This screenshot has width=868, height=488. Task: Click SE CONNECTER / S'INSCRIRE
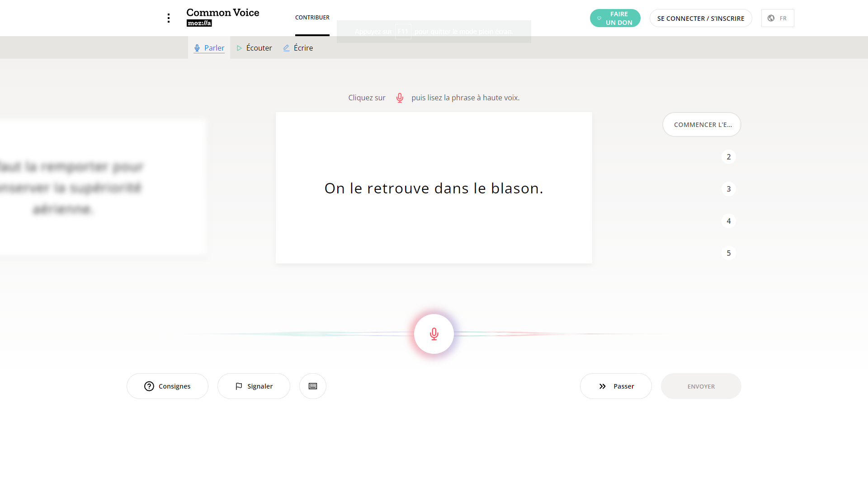pyautogui.click(x=700, y=18)
